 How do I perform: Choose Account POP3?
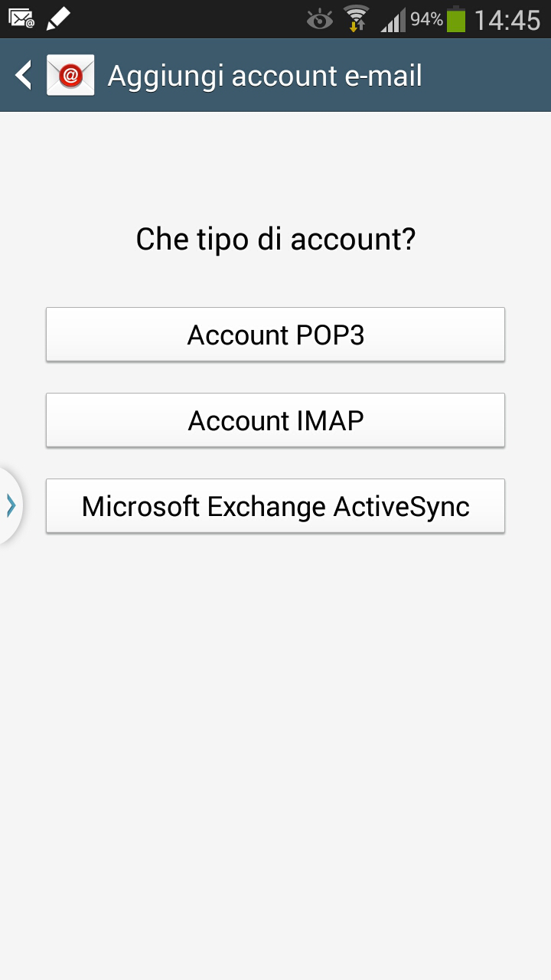point(275,335)
